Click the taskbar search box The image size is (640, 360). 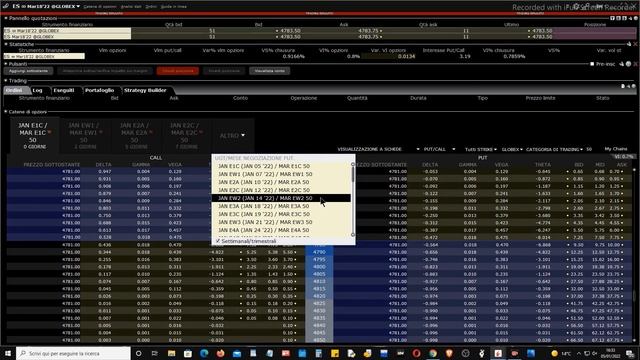pyautogui.click(x=73, y=353)
